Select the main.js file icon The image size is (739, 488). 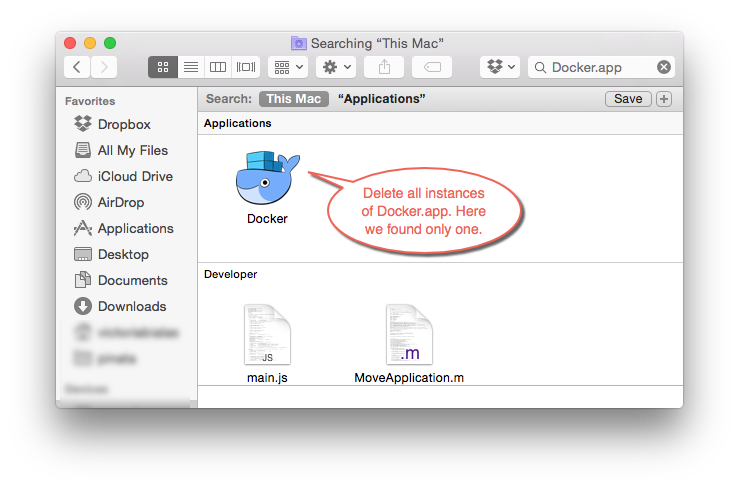267,336
